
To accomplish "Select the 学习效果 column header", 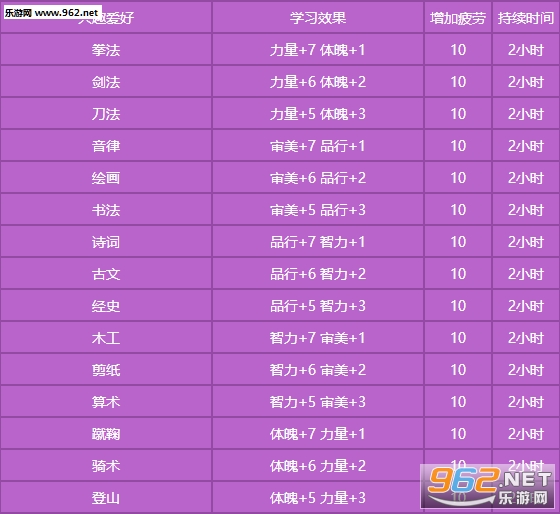I will 318,18.
